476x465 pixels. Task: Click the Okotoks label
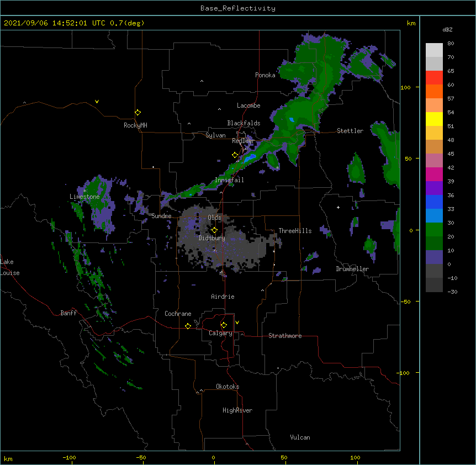pos(228,387)
